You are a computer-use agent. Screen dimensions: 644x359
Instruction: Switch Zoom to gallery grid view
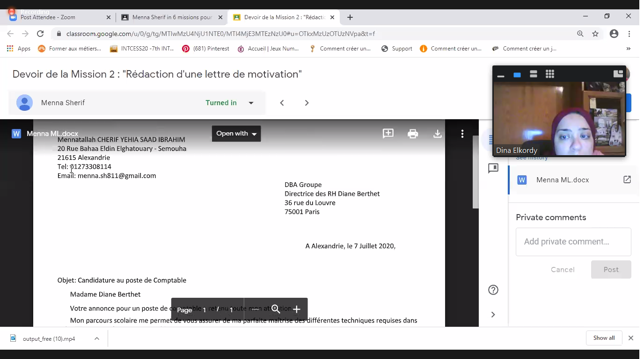tap(550, 74)
